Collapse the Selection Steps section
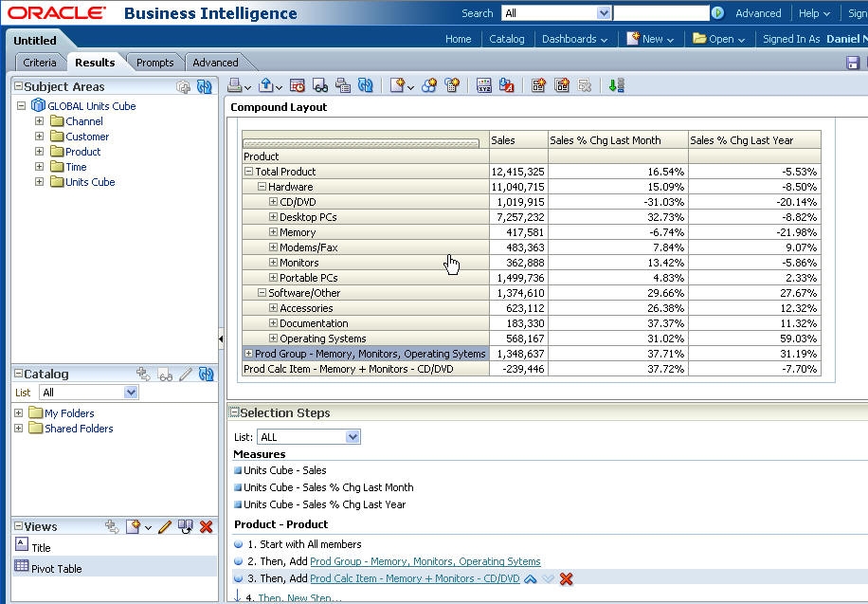Viewport: 868px width, 604px height. coord(235,412)
